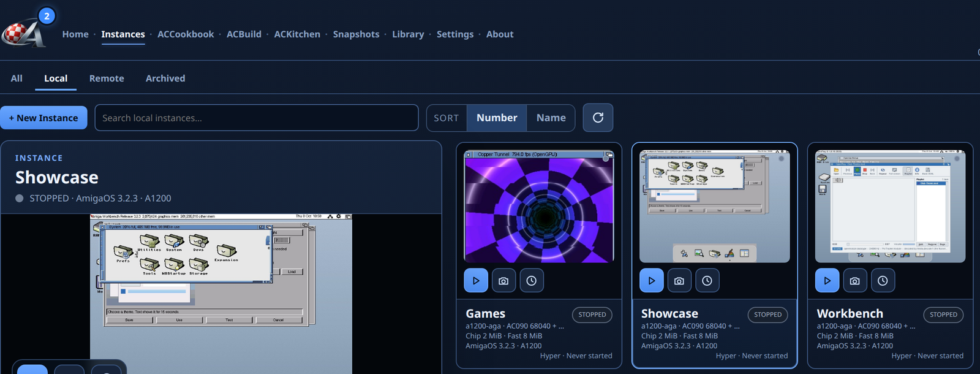Screen dimensions: 980x374
Task: Click the large Showcase heading in the instance panel
Action: click(57, 177)
